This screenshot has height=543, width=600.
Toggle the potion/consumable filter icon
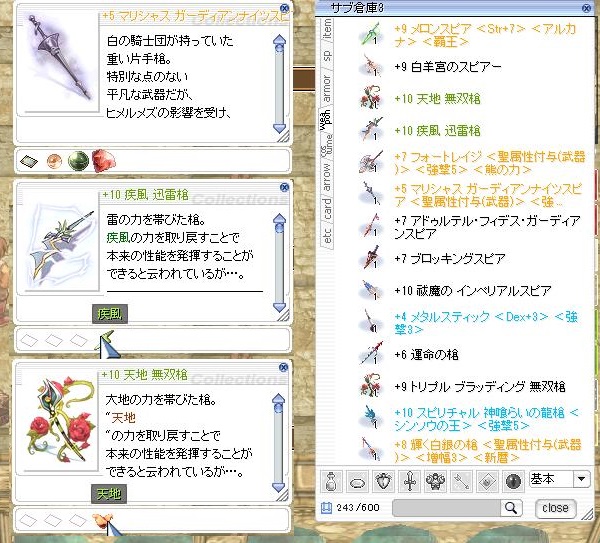pos(331,481)
